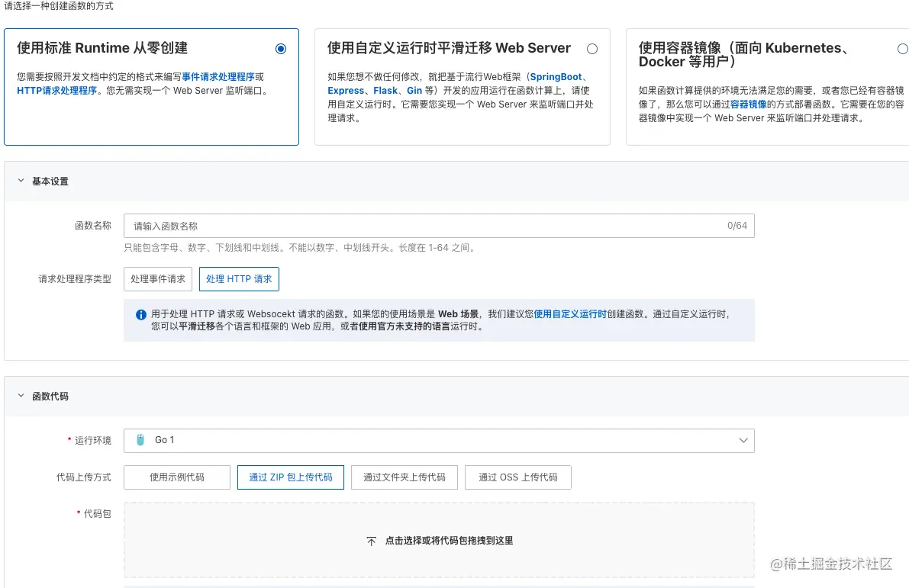Screen dimensions: 909x588
Task: Open the SpringBoot framework link
Action: coord(556,76)
